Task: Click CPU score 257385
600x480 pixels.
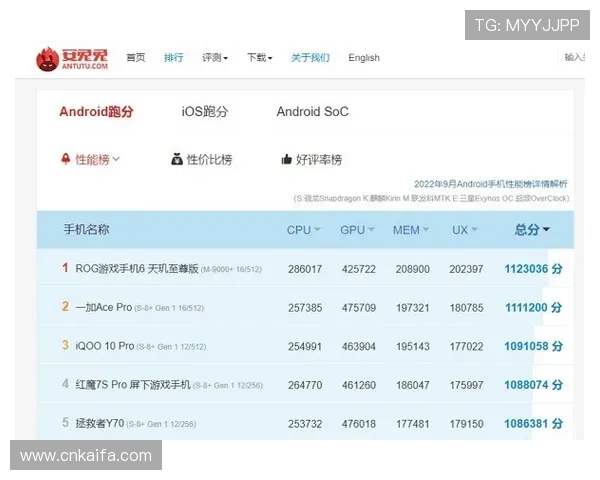Action: point(305,308)
